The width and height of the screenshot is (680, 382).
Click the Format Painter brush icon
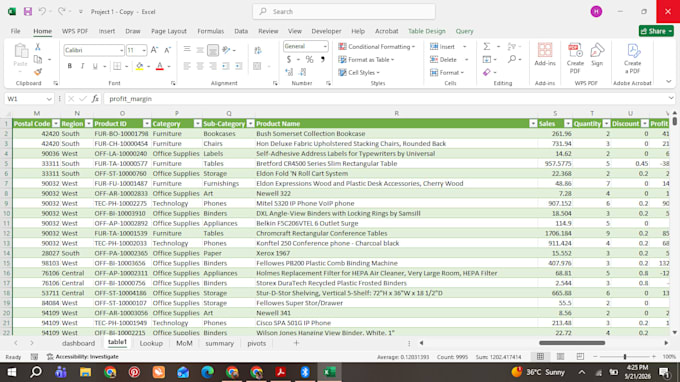click(38, 72)
